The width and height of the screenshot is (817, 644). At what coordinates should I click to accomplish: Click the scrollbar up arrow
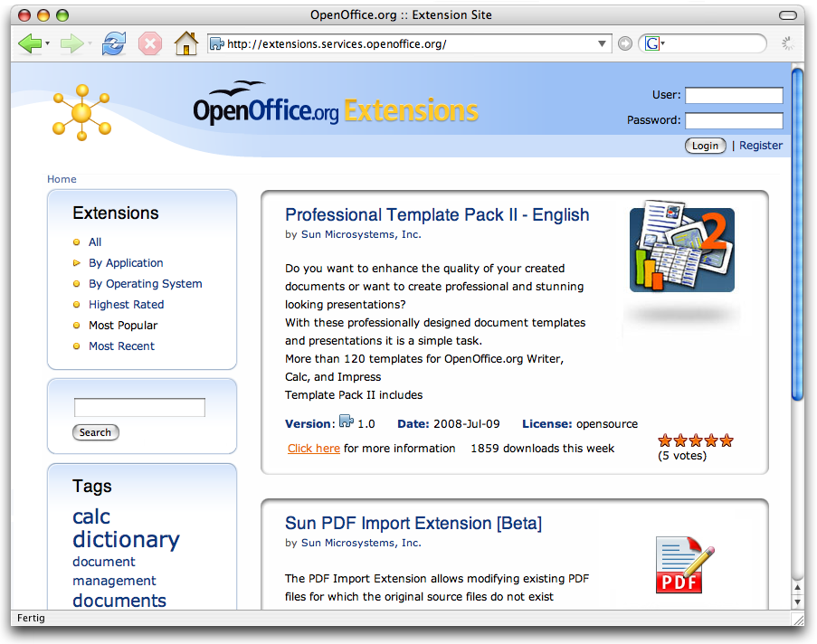pyautogui.click(x=797, y=587)
